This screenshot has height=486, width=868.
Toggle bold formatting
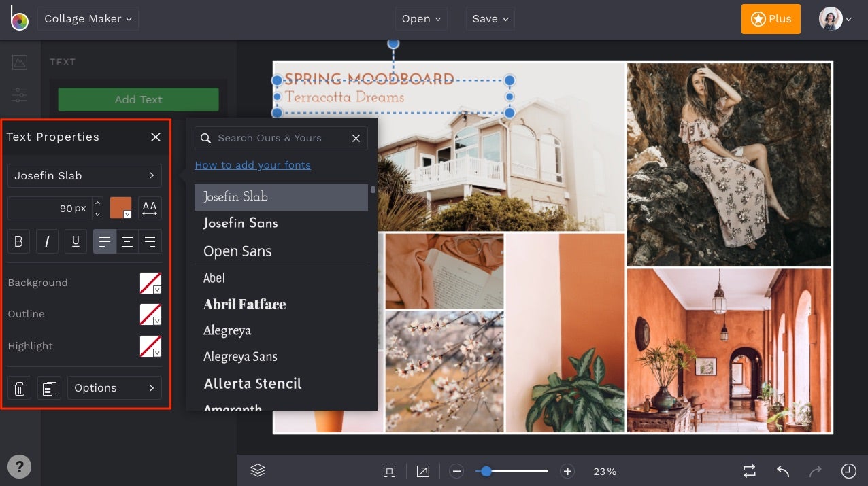pos(18,241)
